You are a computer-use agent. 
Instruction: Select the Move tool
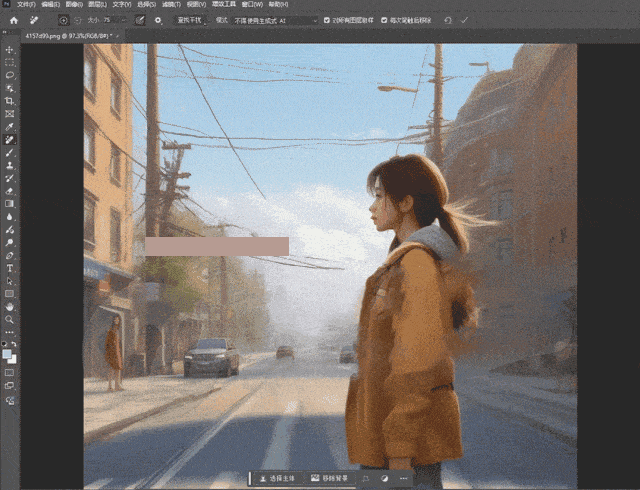(x=9, y=50)
